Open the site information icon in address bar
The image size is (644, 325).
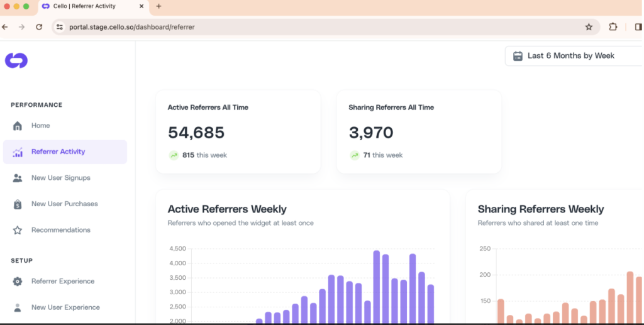(x=60, y=27)
